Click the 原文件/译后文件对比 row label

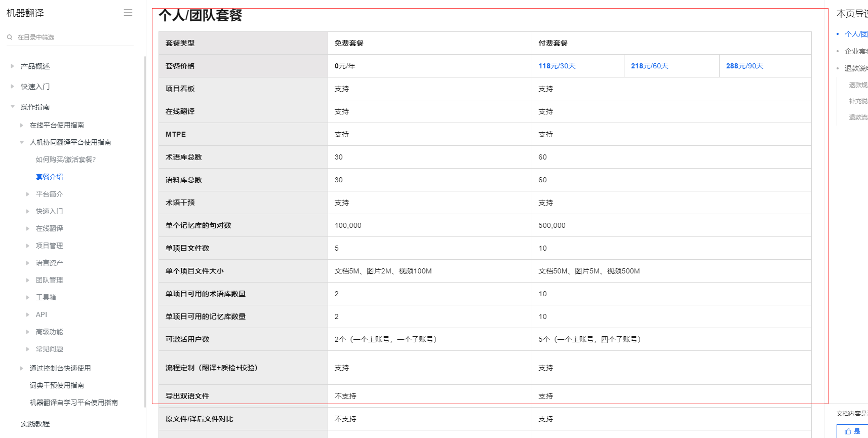(x=200, y=419)
